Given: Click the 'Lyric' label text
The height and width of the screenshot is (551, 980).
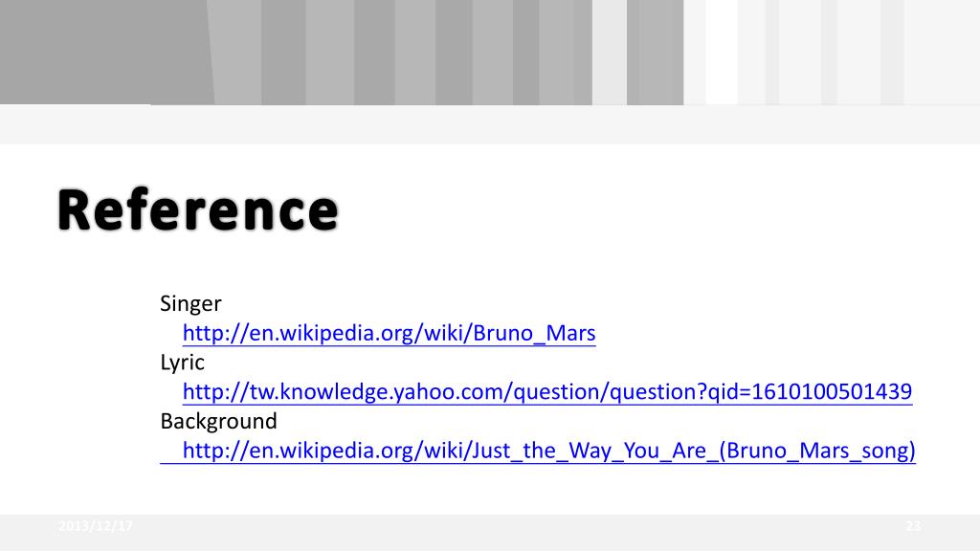Looking at the screenshot, I should click(182, 363).
